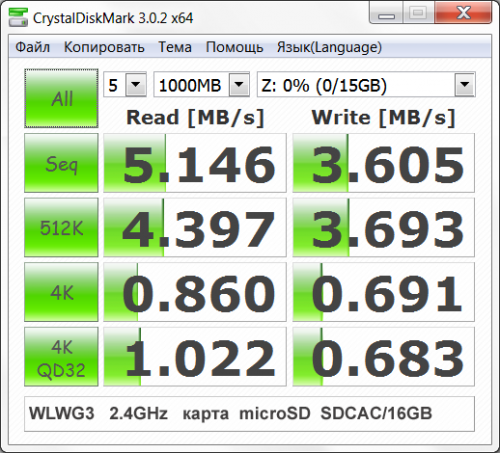Open the Файл menu
Screen dimensions: 500x453
coord(33,47)
